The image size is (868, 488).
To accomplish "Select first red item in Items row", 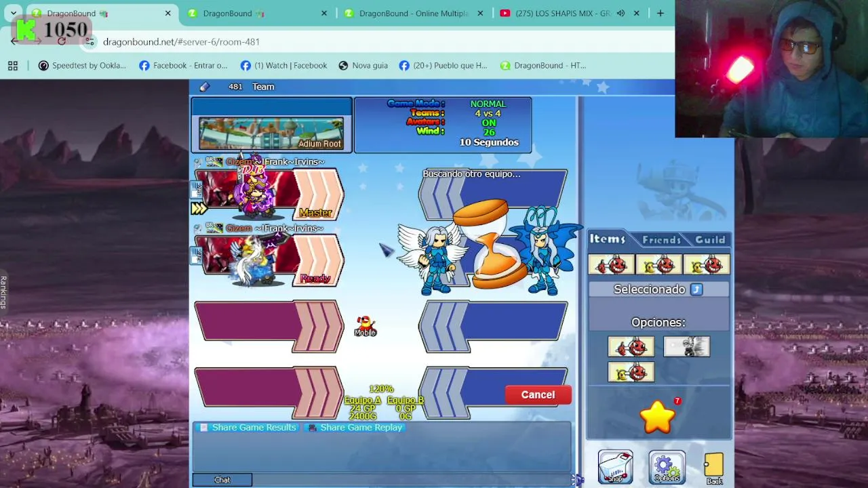I will click(x=612, y=265).
